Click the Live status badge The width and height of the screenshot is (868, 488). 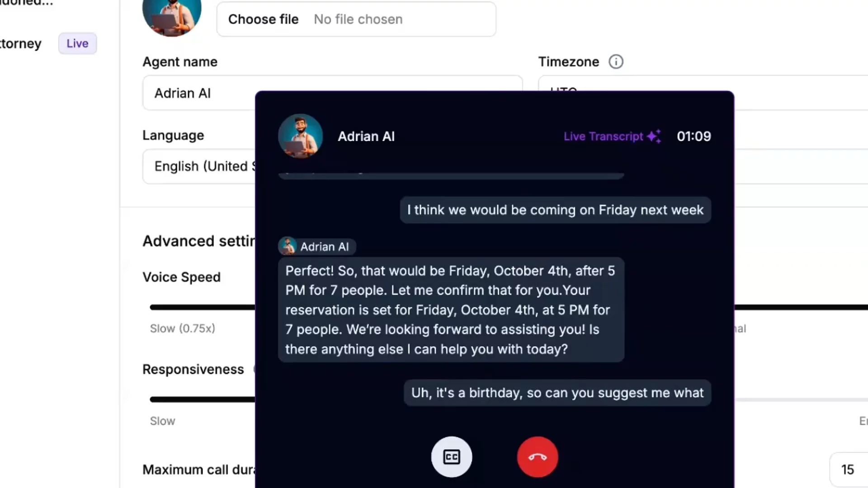[x=77, y=43]
